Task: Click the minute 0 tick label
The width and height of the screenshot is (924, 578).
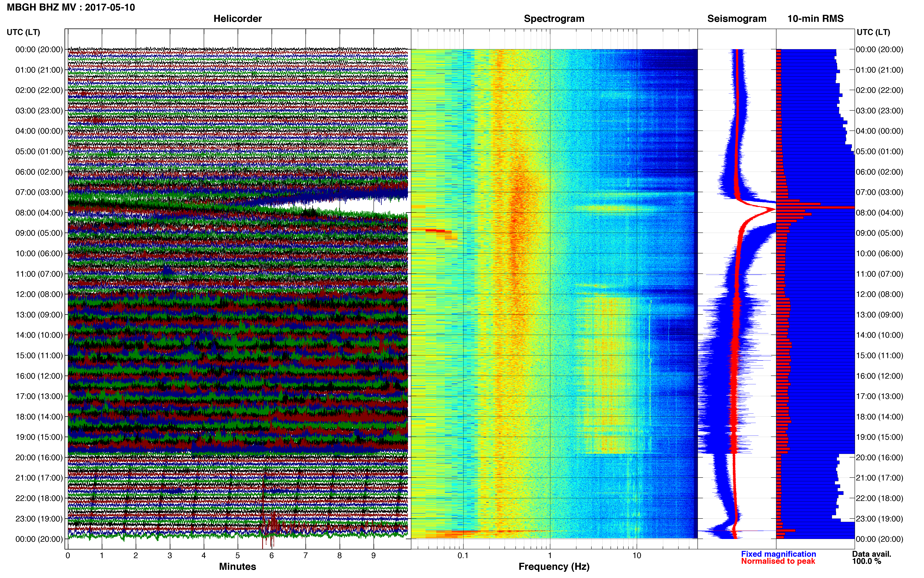Action: (x=68, y=555)
